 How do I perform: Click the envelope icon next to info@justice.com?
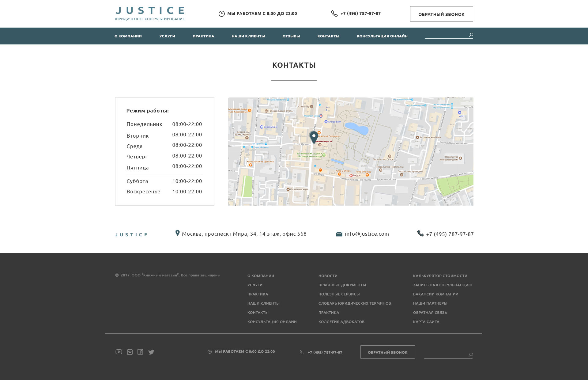click(x=339, y=234)
